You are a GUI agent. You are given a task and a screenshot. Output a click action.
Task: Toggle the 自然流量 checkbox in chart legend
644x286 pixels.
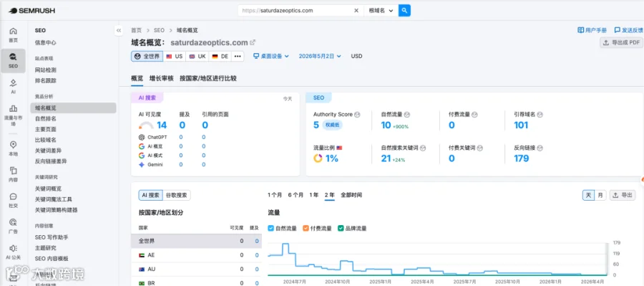tap(270, 228)
